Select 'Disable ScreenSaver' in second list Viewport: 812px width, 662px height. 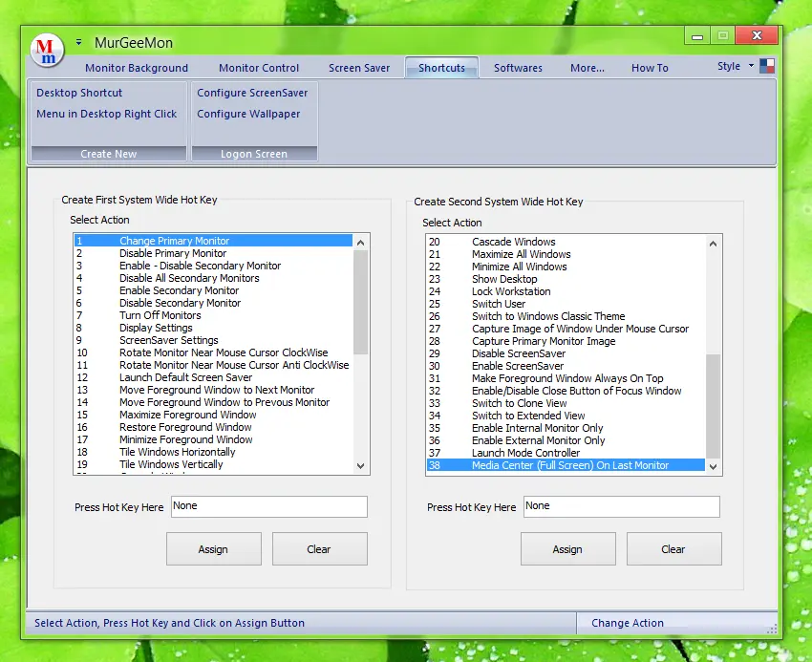coord(566,353)
